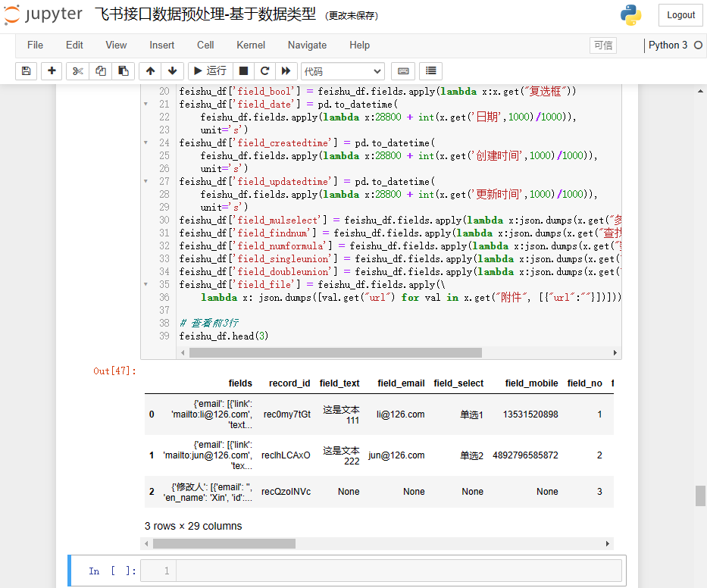Toggle table of contents list icon

[x=430, y=71]
